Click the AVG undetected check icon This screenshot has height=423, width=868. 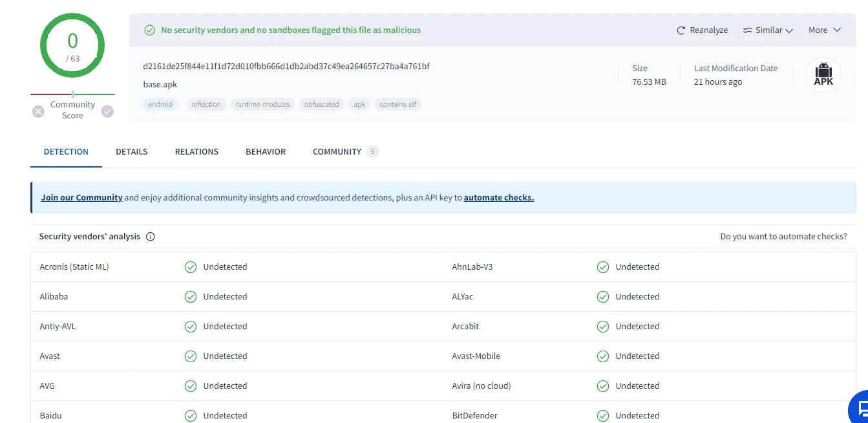(x=191, y=386)
